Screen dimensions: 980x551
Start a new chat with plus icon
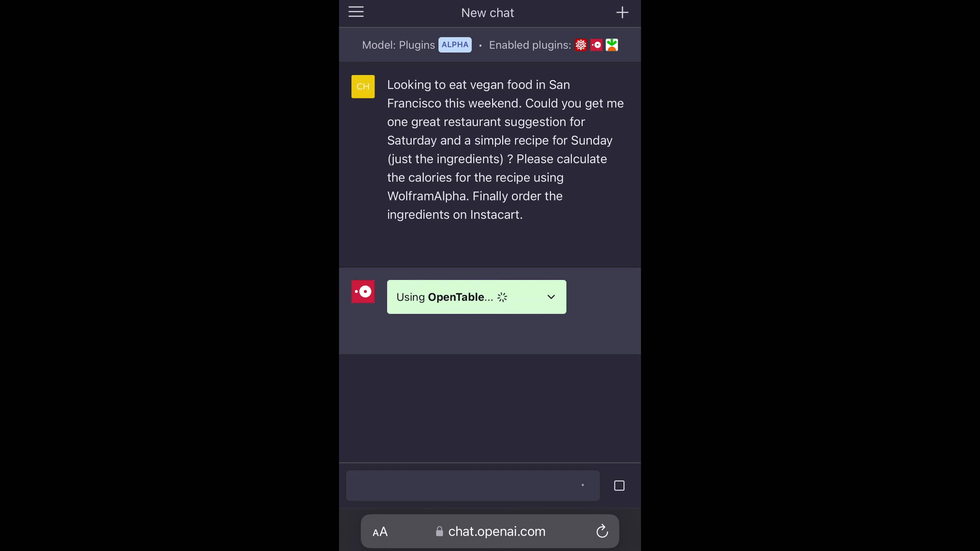coord(622,12)
